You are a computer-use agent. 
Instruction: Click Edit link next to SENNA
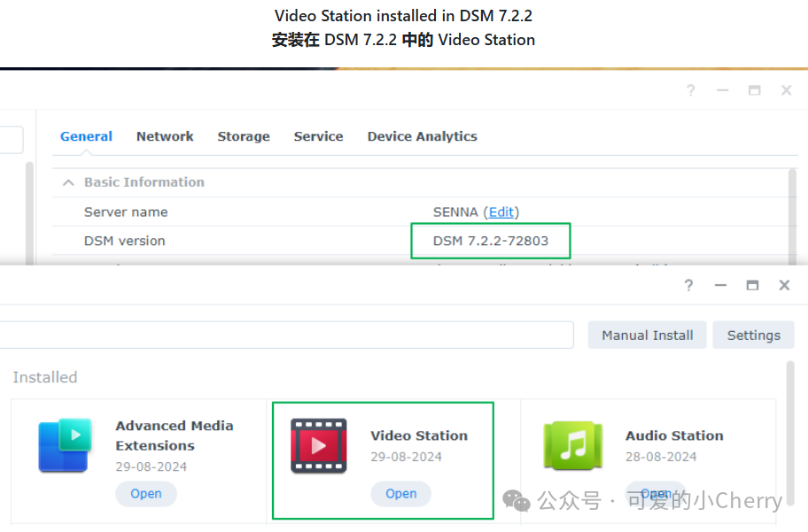tap(501, 212)
